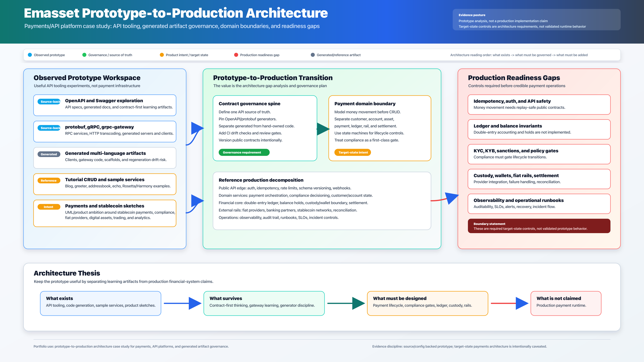Click KYC, KYB, sanctions, and policy gates
Viewport: 644px width, 362px height.
coord(516,151)
